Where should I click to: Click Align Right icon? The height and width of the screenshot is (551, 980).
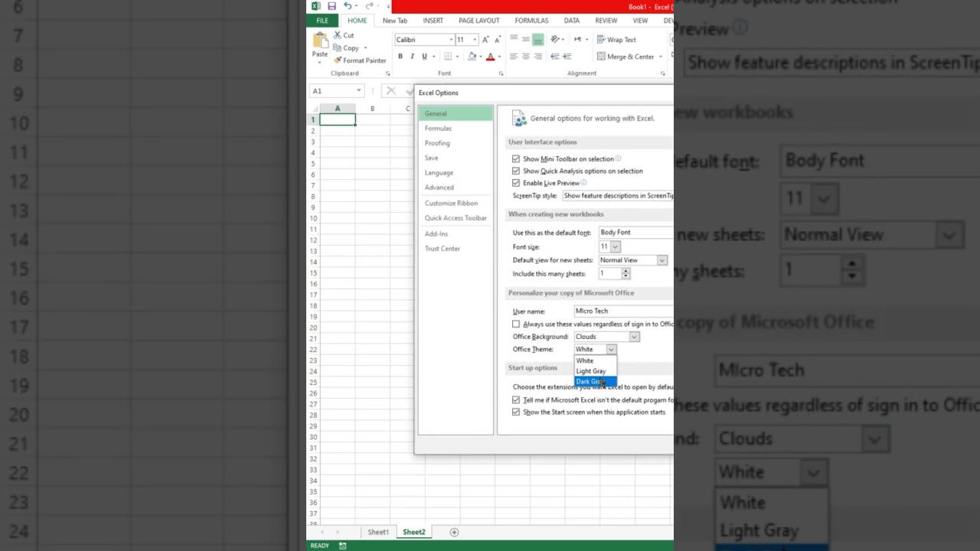(538, 57)
